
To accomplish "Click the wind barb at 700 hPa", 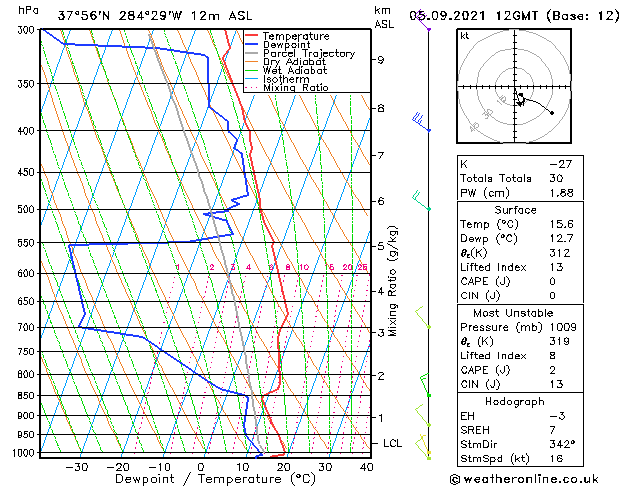I will [x=423, y=318].
